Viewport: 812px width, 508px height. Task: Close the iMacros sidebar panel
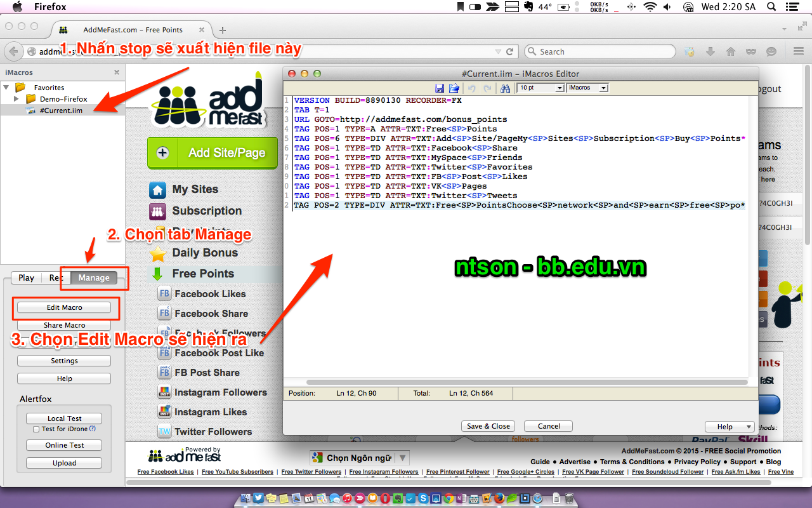click(117, 72)
